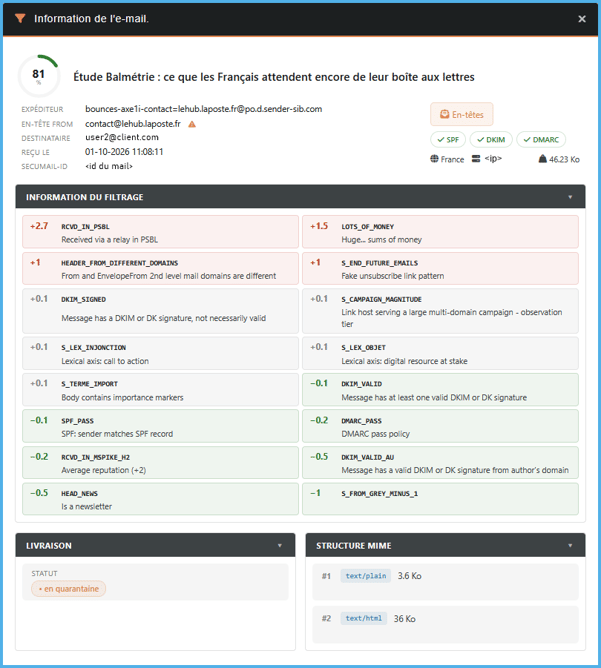Open the En-têtes headers button
This screenshot has width=601, height=668.
[x=462, y=114]
